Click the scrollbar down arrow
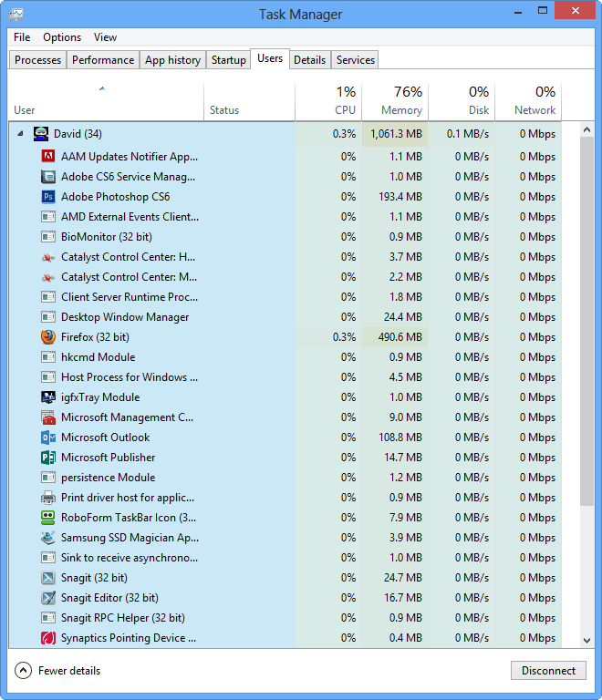 (586, 640)
